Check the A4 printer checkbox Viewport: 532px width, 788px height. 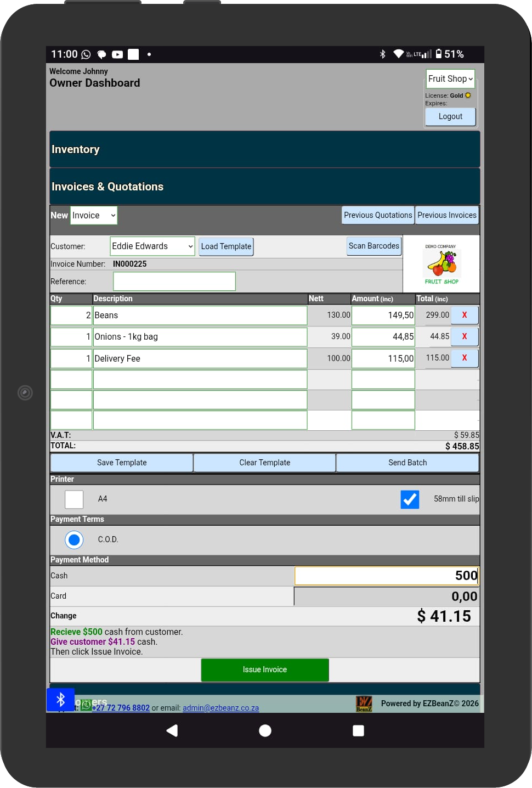(x=74, y=499)
